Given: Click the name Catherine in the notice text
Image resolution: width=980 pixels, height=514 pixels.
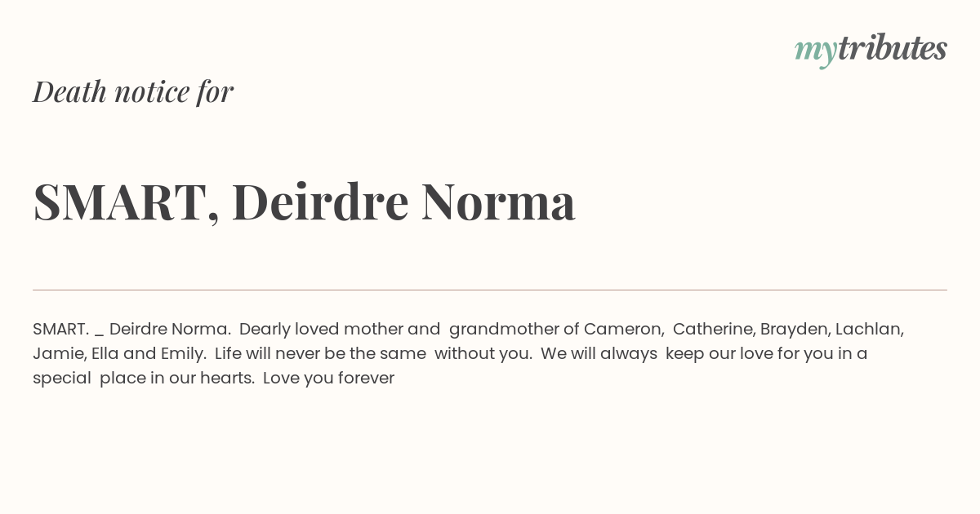Looking at the screenshot, I should pyautogui.click(x=714, y=329).
